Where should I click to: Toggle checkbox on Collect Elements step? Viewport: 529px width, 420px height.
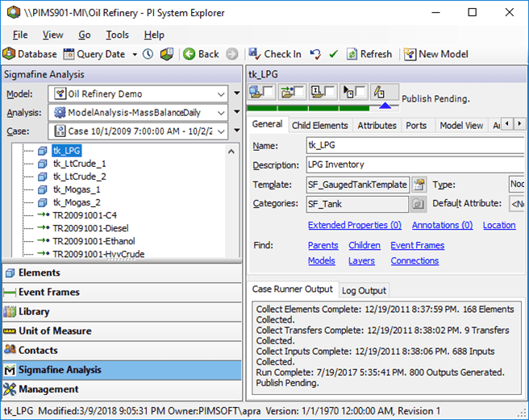[x=268, y=91]
